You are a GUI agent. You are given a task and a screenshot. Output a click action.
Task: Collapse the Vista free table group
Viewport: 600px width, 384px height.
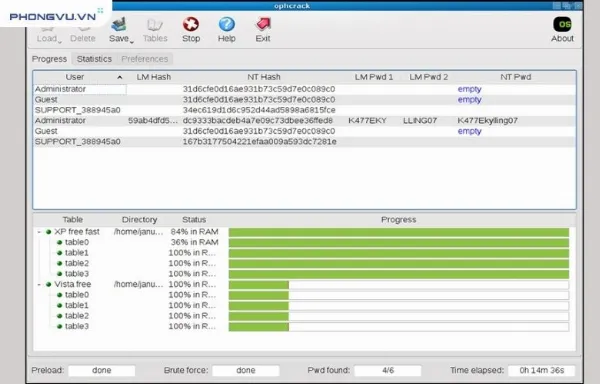coord(39,284)
